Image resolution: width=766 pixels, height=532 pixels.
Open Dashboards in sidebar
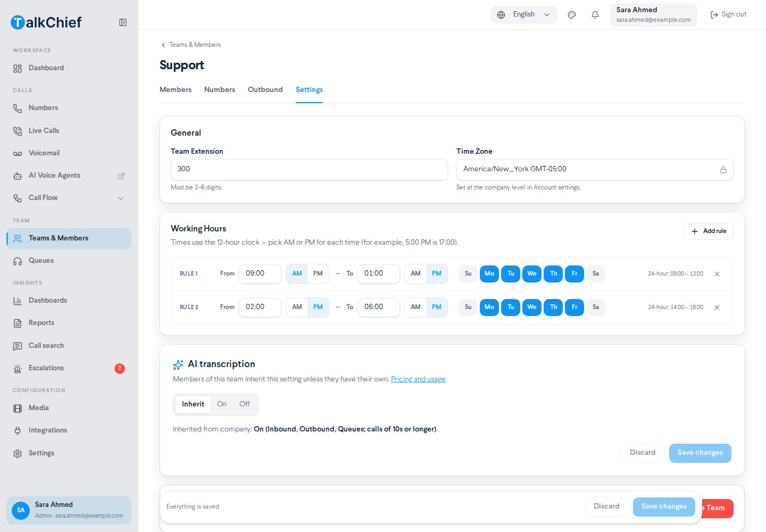69,301
